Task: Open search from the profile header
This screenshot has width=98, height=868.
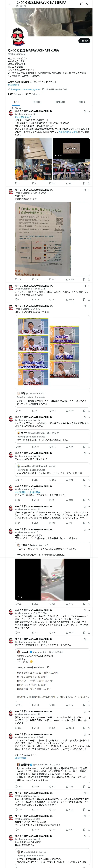Action: point(88,4)
